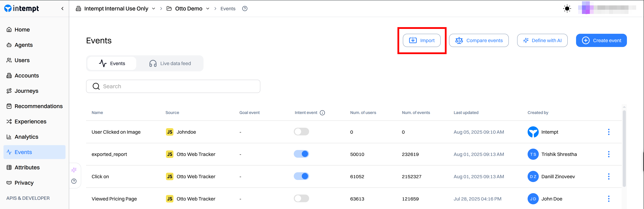Click the Num. of users column header
The height and width of the screenshot is (209, 644).
tap(363, 113)
